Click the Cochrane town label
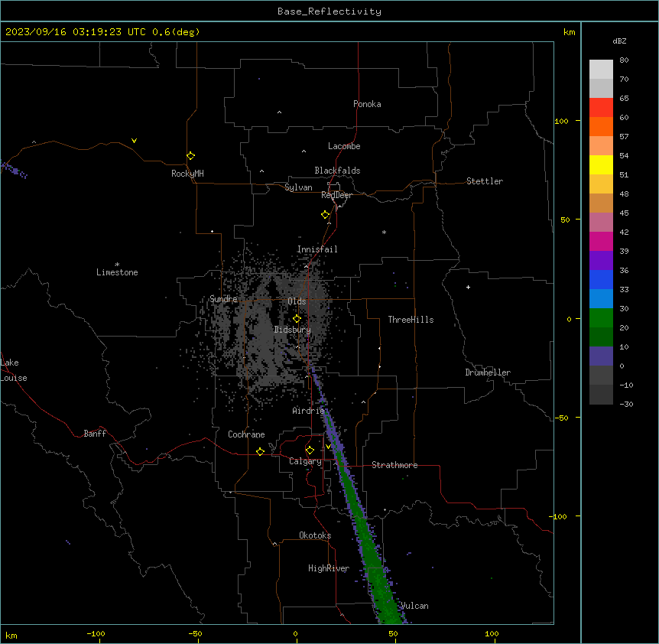 [246, 434]
